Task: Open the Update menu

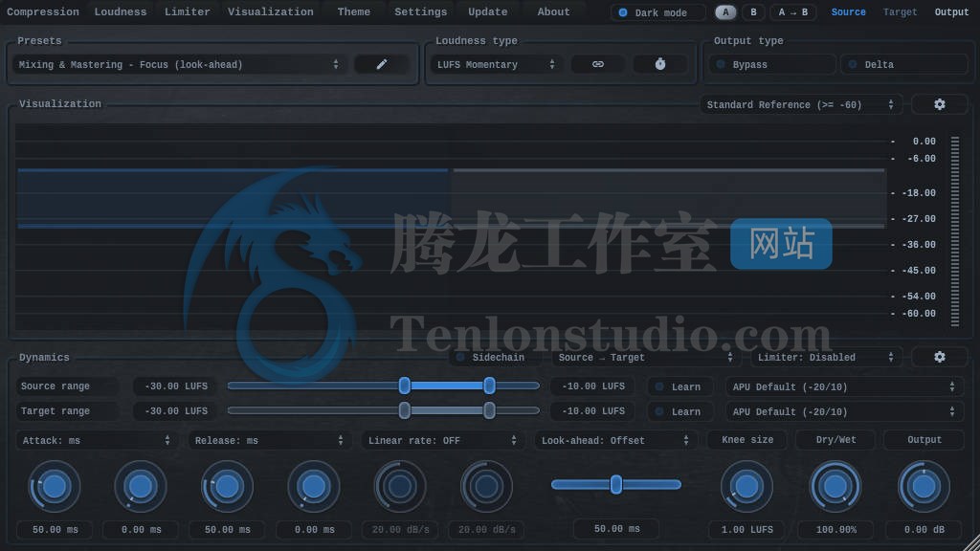Action: coord(488,11)
